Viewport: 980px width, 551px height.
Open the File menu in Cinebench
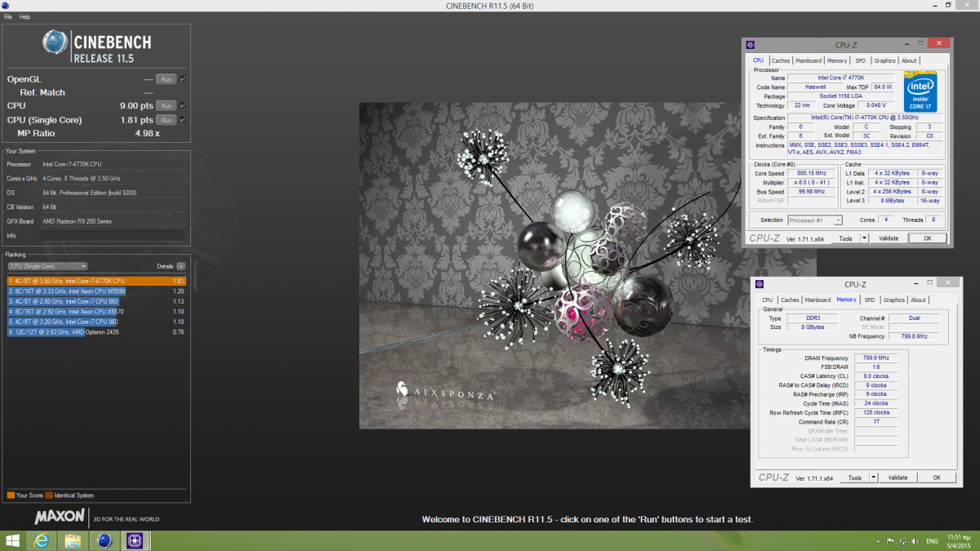[8, 16]
